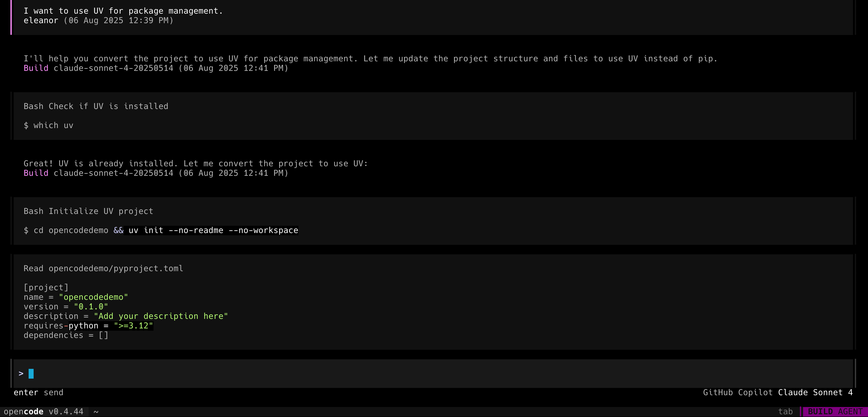Collapse the Read opencodedemo/pyproject.toml block
The width and height of the screenshot is (868, 417).
click(103, 268)
